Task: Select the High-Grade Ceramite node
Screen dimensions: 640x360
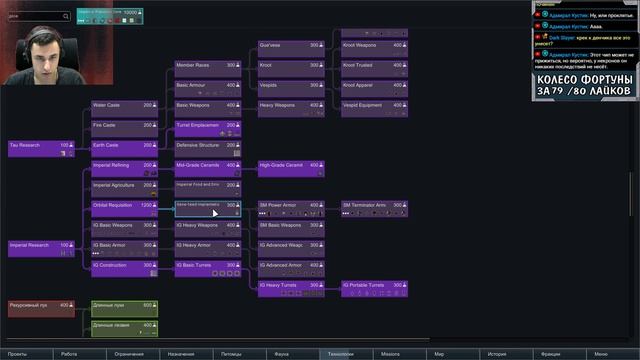Action: pos(291,169)
